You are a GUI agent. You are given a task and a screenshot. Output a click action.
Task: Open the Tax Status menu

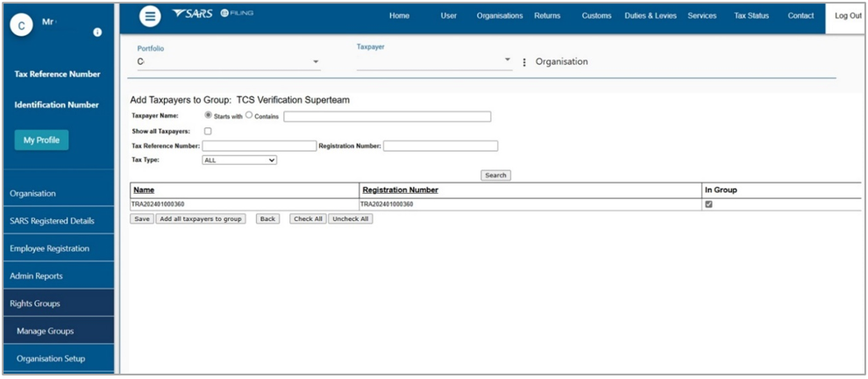[751, 16]
